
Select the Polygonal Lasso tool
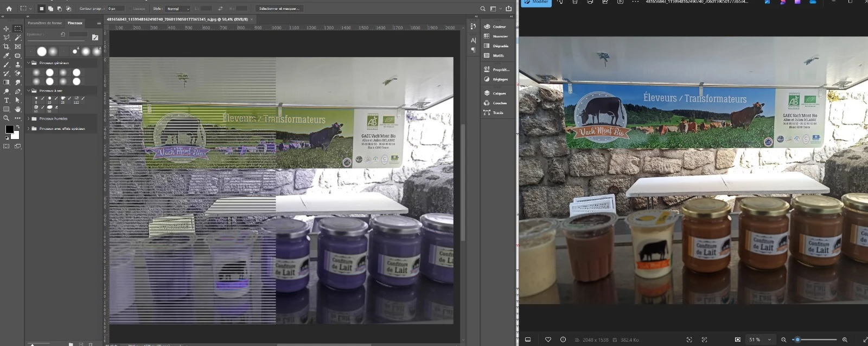7,37
